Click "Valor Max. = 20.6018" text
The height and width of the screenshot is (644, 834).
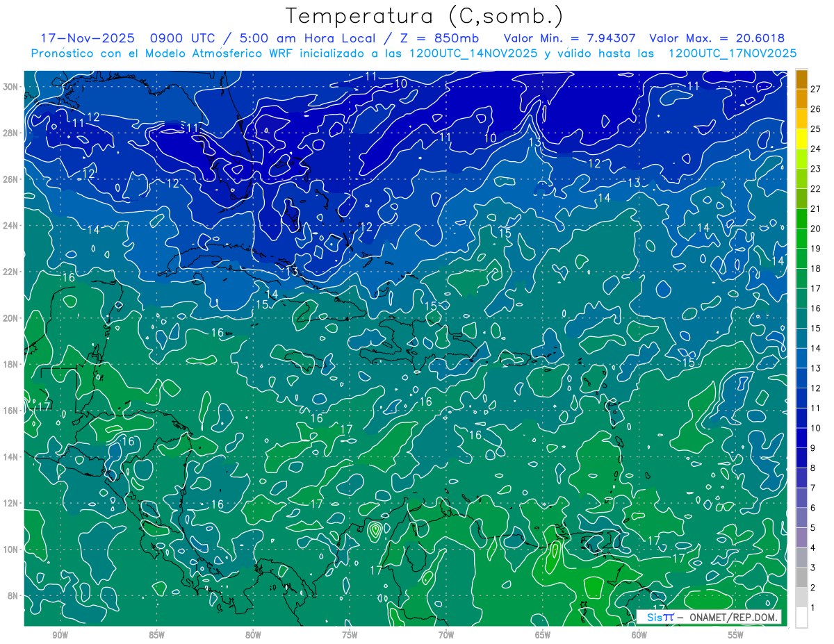tap(717, 38)
